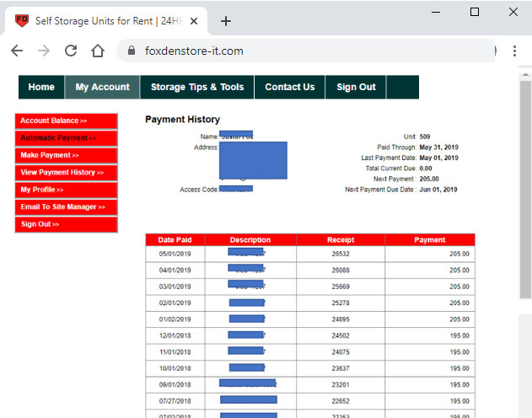Click the browser forward arrow
Viewport: 532px width, 418px height.
[44, 51]
